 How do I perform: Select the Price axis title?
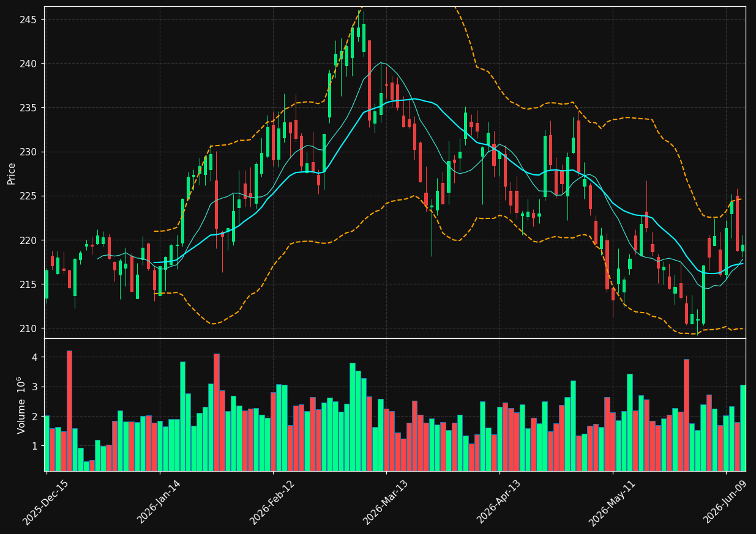12,172
